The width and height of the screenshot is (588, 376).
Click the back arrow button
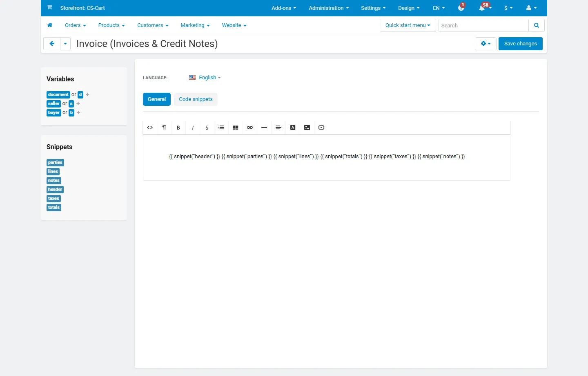(x=52, y=44)
